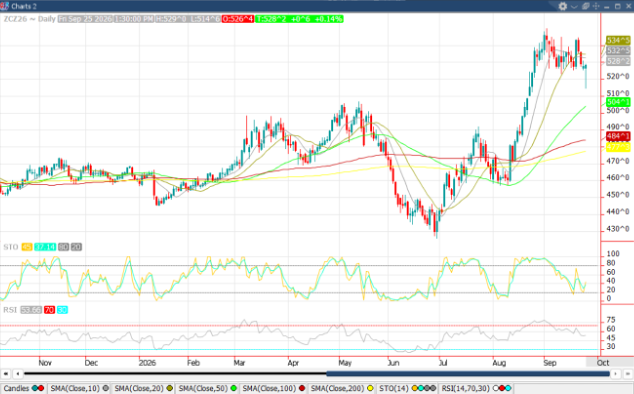The height and width of the screenshot is (394, 634).
Task: Click the STO oversold 20 label
Action: (x=76, y=247)
